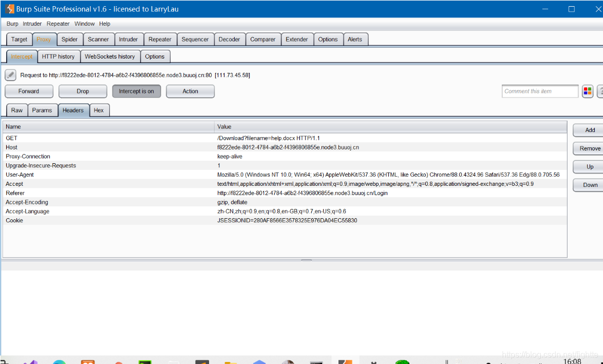Go to the Intruder tool tab
This screenshot has width=603, height=364.
[x=128, y=39]
